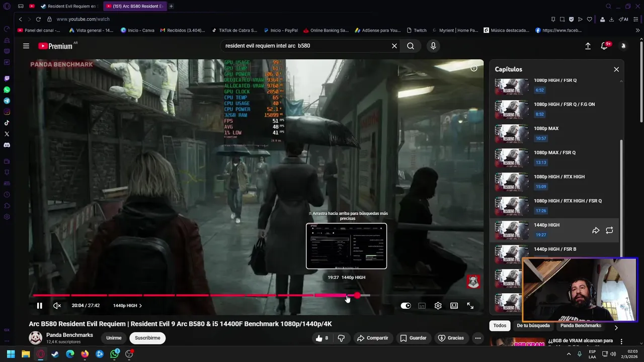Run the YouTube search magnifier button
The width and height of the screenshot is (644, 362).
[411, 46]
